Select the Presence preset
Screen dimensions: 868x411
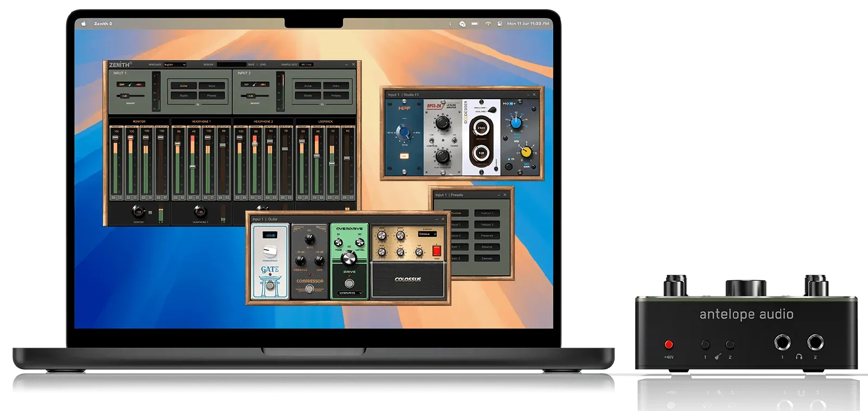tap(487, 235)
